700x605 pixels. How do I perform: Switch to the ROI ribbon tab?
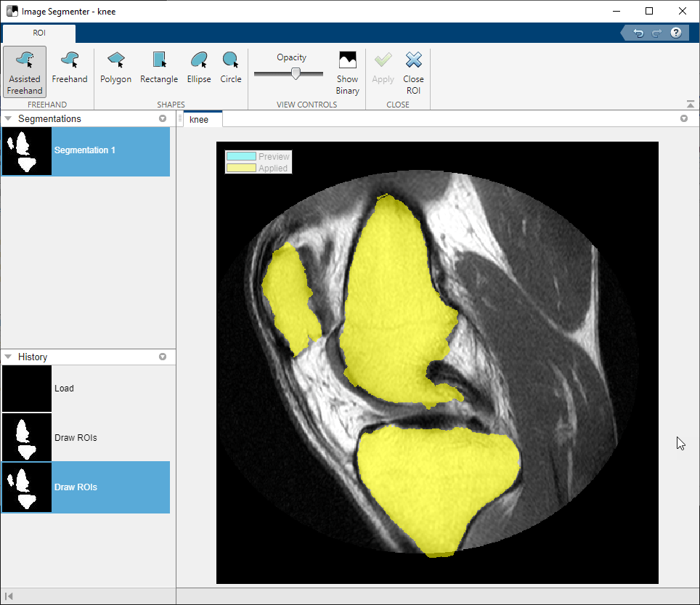[38, 33]
